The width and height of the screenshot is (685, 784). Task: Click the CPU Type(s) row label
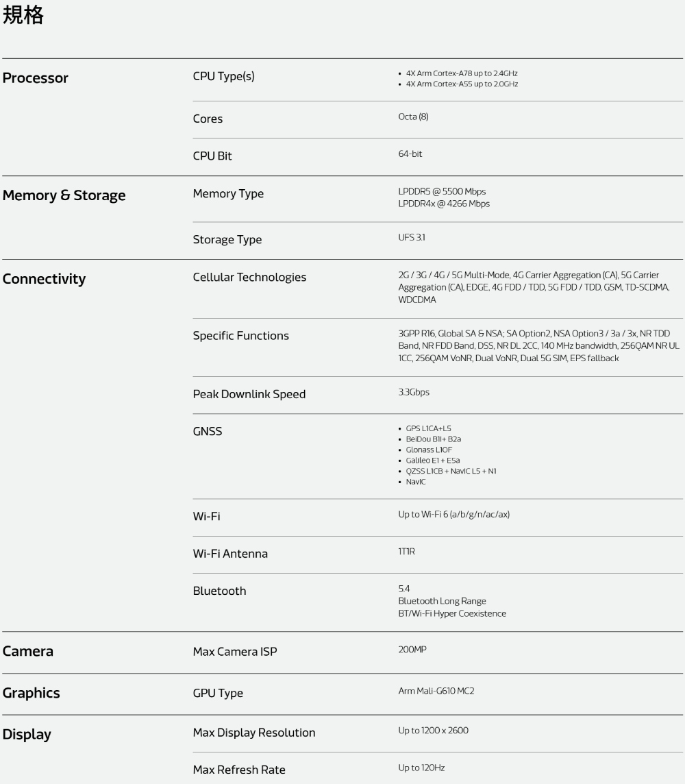pyautogui.click(x=224, y=76)
